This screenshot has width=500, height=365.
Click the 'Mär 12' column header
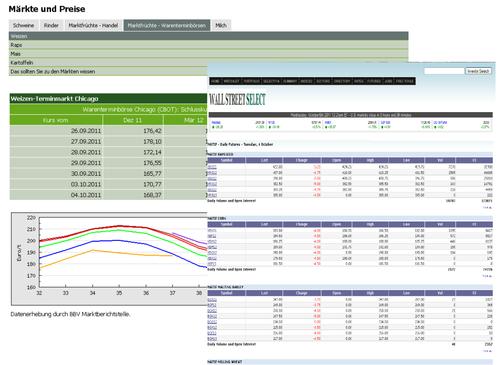click(x=185, y=120)
